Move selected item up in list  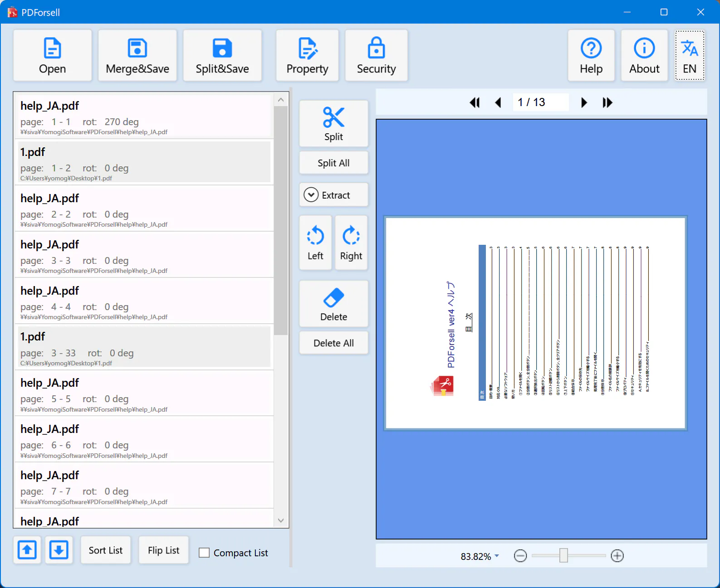[x=27, y=550]
